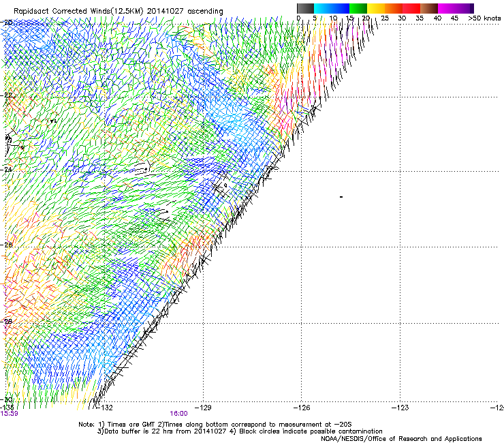The image size is (504, 443).
Task: Click the latitude label '-28'
Action: [x=7, y=321]
